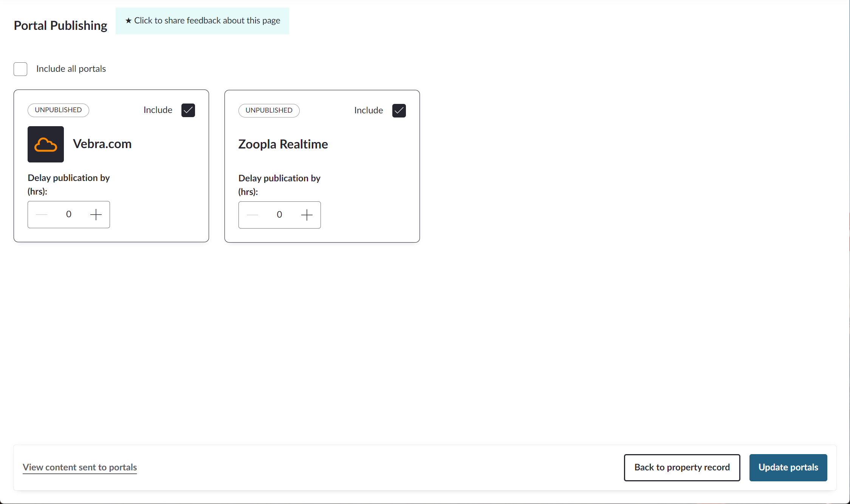The image size is (850, 504).
Task: Click the Include label on Zoopla Realtime card
Action: pyautogui.click(x=368, y=110)
